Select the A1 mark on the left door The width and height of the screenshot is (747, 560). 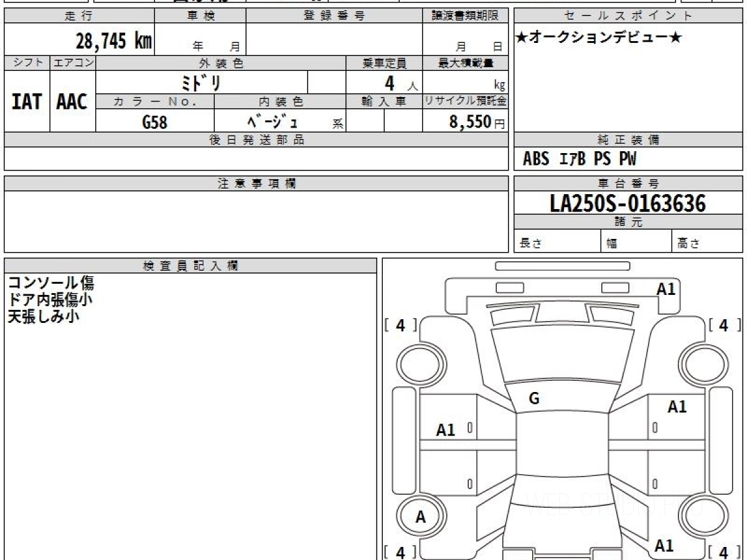(x=446, y=430)
